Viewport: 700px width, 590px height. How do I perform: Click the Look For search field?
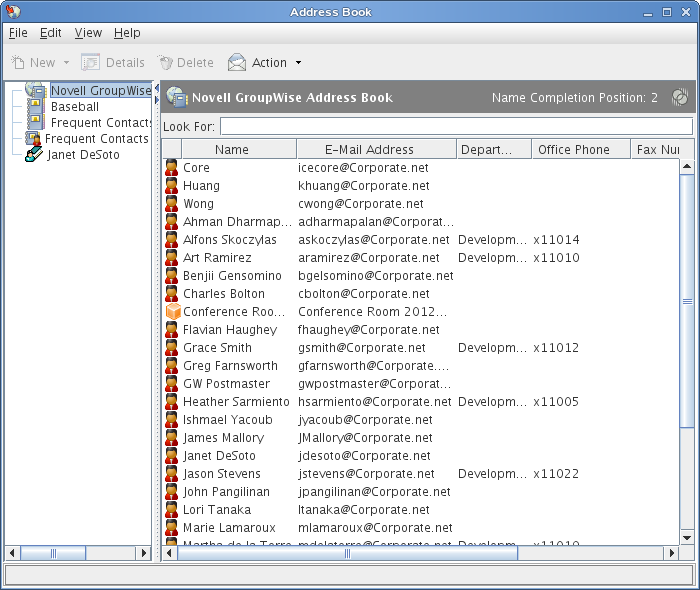[x=456, y=126]
